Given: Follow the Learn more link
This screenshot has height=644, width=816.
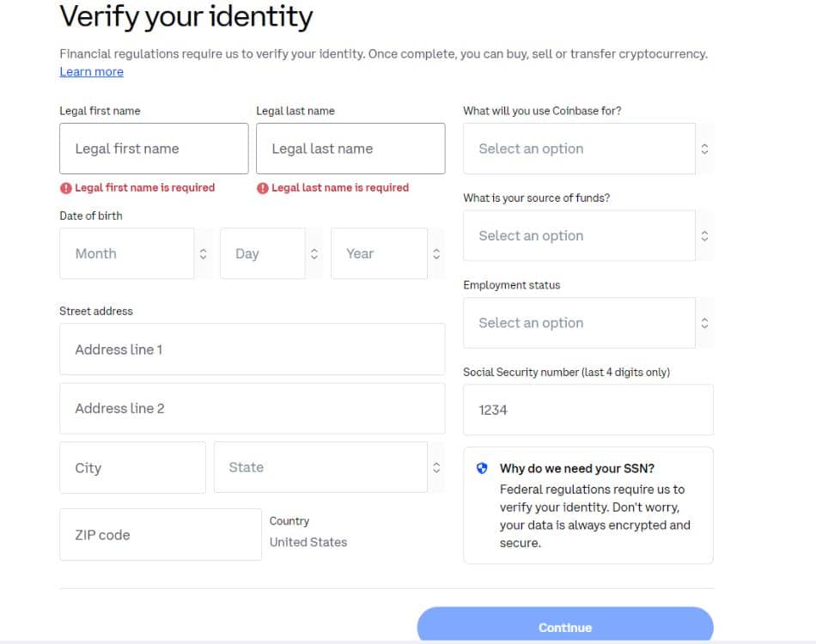Looking at the screenshot, I should pyautogui.click(x=92, y=72).
